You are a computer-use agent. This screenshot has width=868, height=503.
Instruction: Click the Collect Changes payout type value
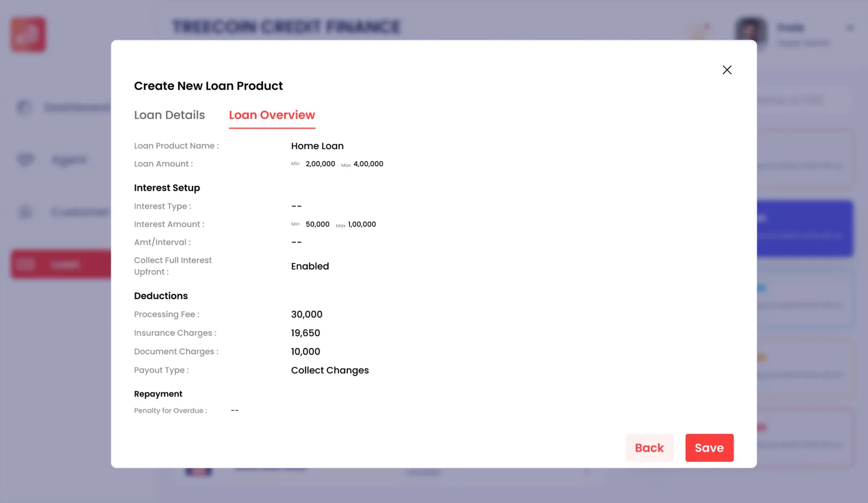coord(330,370)
